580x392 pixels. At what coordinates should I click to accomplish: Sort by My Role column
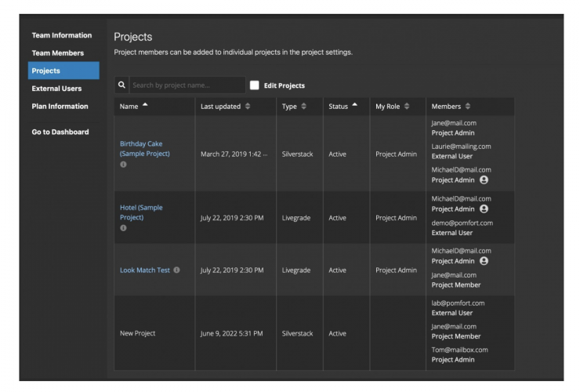(x=407, y=107)
